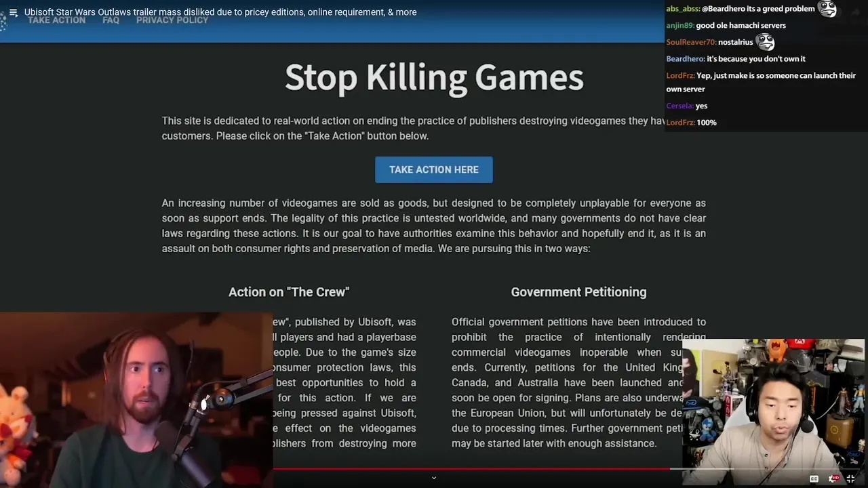Open the video playlist queue icon

coord(13,12)
